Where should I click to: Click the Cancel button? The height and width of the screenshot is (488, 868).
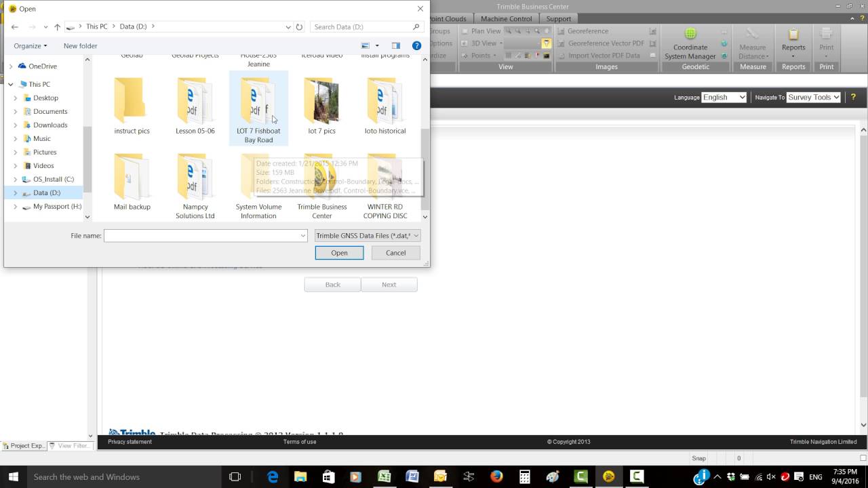395,253
